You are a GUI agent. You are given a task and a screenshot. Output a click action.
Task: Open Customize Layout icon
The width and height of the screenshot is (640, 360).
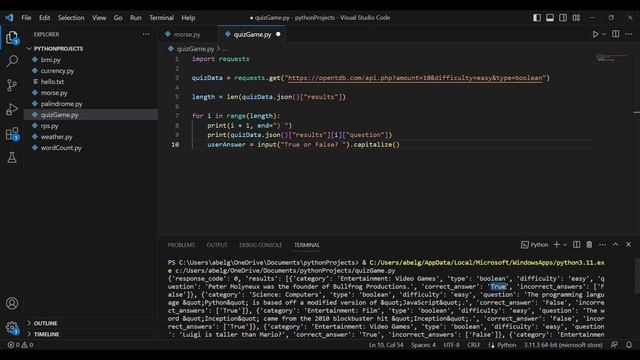click(x=576, y=18)
